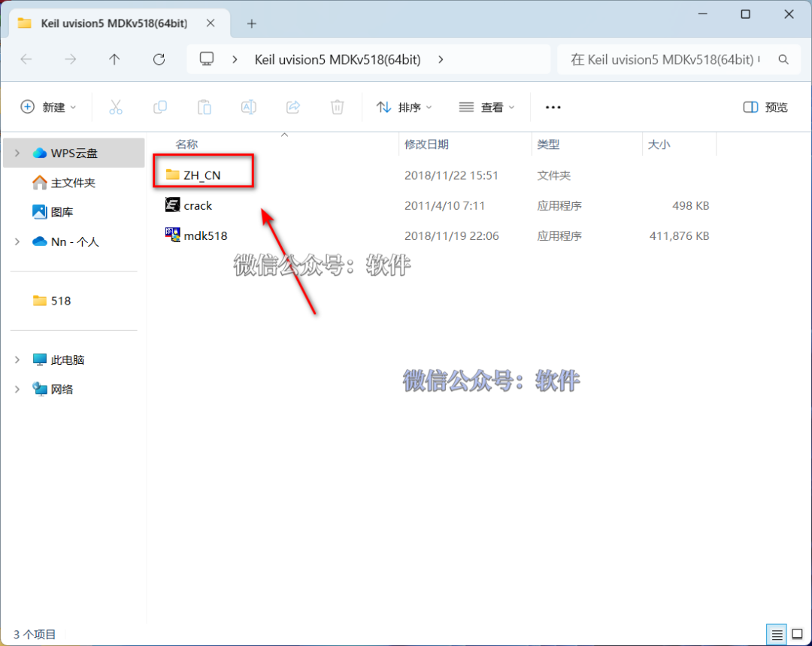This screenshot has width=812, height=646.
Task: Select Nn - 个人 OneDrive entry
Action: pos(65,241)
